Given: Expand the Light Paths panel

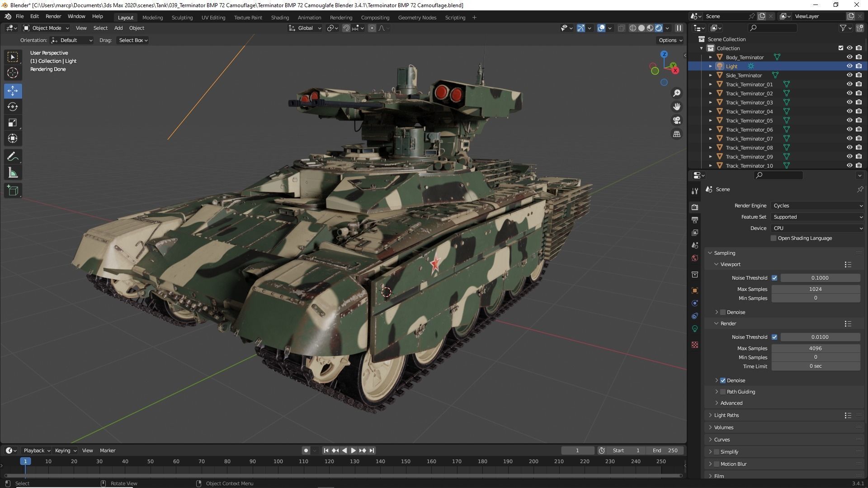Looking at the screenshot, I should coord(726,415).
